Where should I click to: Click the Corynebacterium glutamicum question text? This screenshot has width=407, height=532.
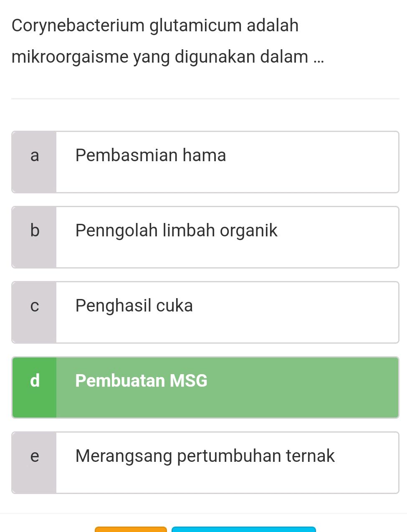tap(155, 25)
